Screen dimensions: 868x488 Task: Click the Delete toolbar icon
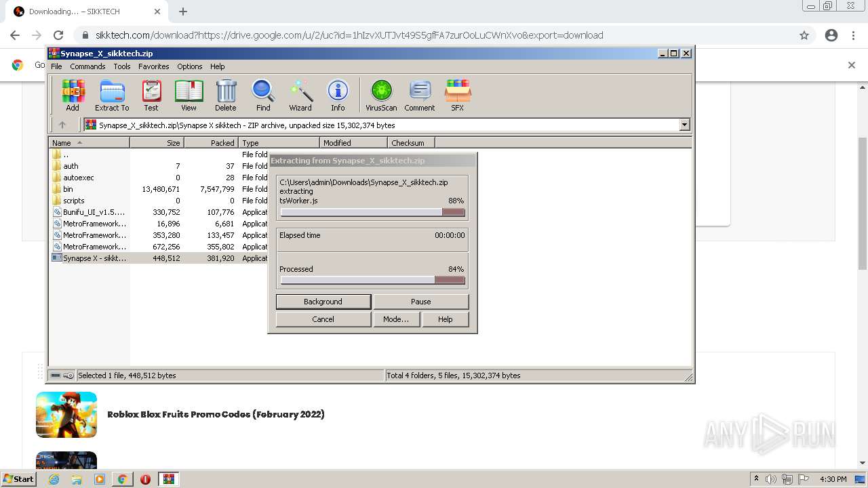coord(226,96)
